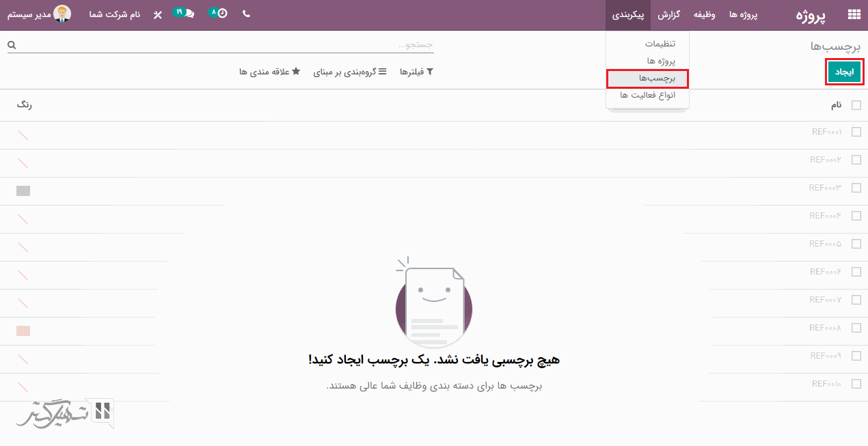Expand the فیلترها filters dropdown

click(x=416, y=72)
